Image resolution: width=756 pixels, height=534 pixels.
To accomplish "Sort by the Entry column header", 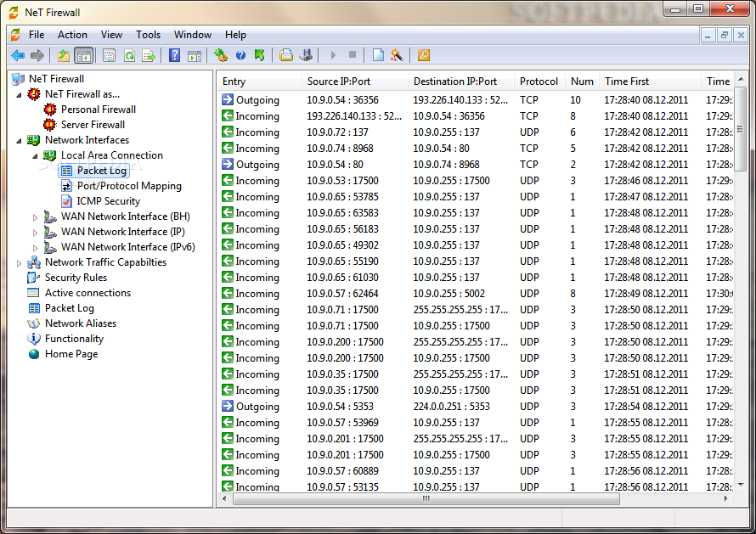I will point(259,82).
